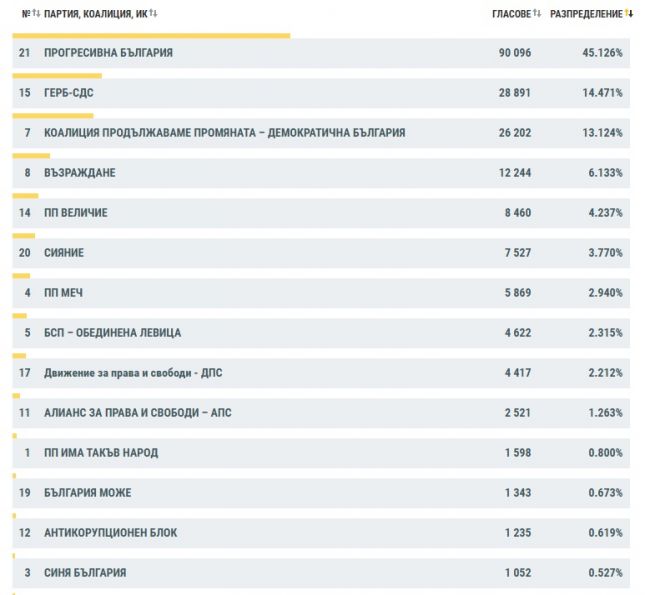Click sort arrows next to ГЛАСОВЕ
645x595 pixels.
(x=537, y=14)
